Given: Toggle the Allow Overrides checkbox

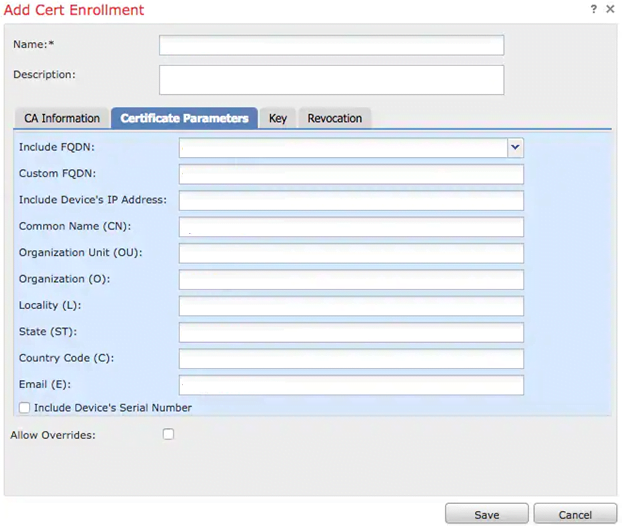Looking at the screenshot, I should click(168, 434).
